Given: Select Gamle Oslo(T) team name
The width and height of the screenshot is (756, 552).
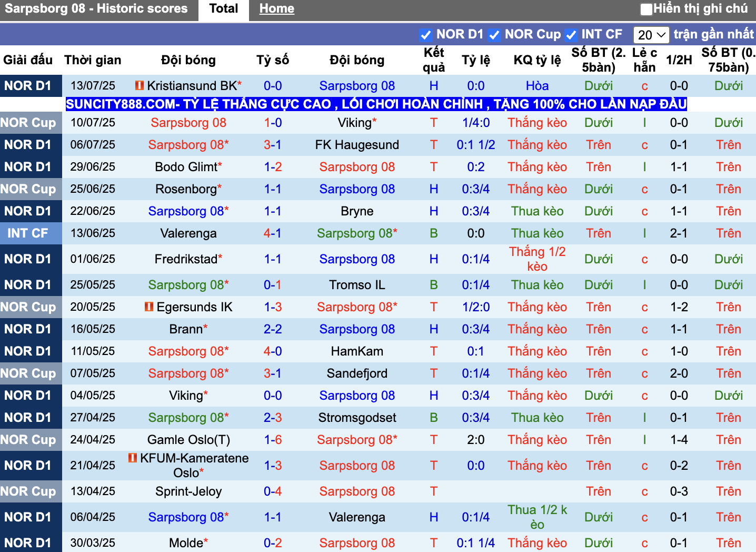Looking at the screenshot, I should coord(188,440).
